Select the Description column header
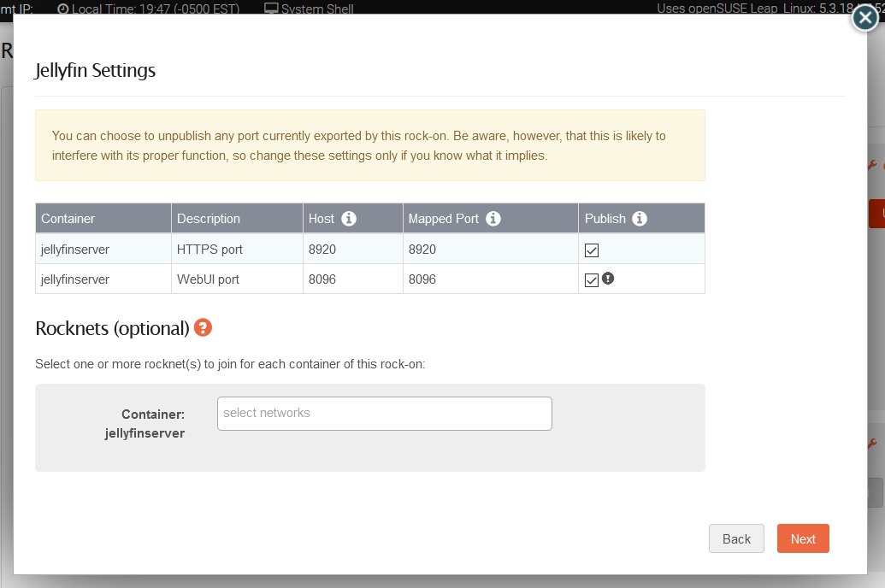Image resolution: width=885 pixels, height=588 pixels. click(237, 219)
